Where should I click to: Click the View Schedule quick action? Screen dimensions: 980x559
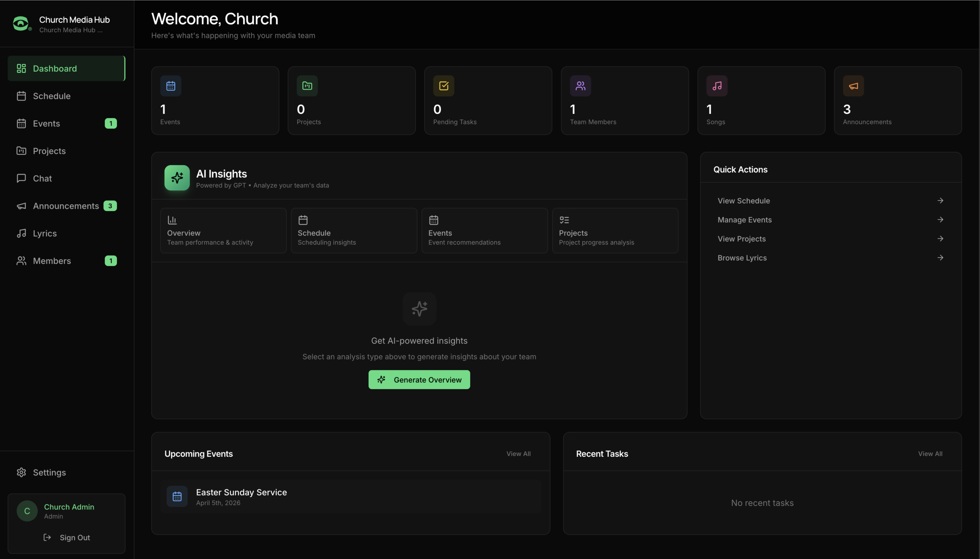pos(831,200)
